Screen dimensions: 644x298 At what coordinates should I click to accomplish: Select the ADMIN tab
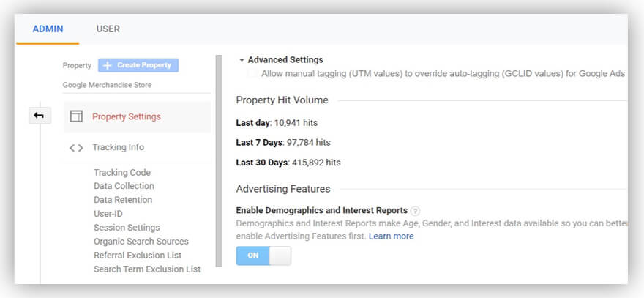48,29
